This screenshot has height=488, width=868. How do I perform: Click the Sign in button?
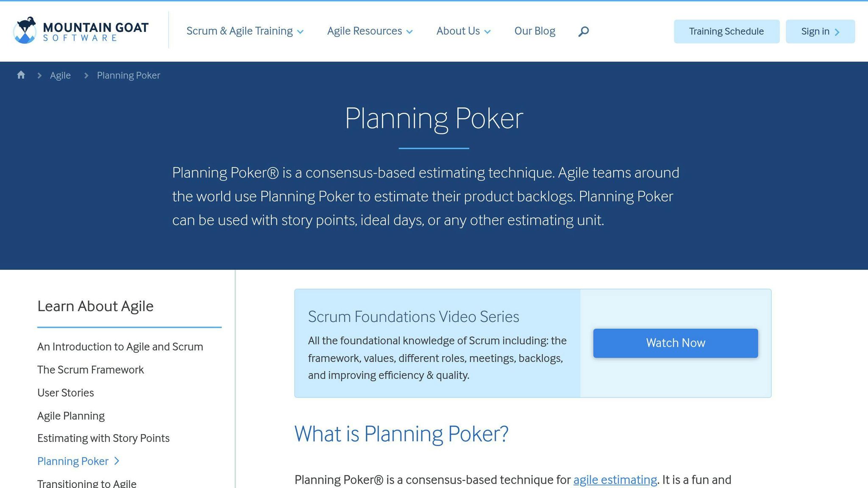click(815, 31)
